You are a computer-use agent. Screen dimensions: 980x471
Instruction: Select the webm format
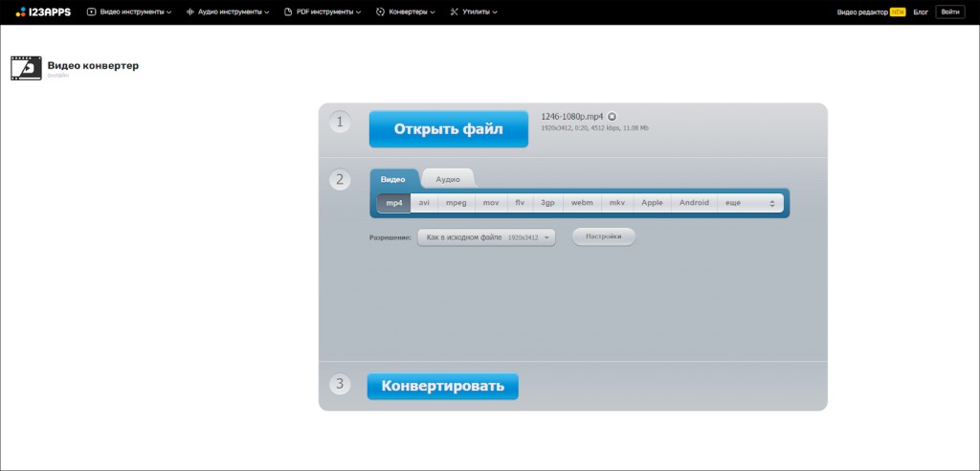582,203
